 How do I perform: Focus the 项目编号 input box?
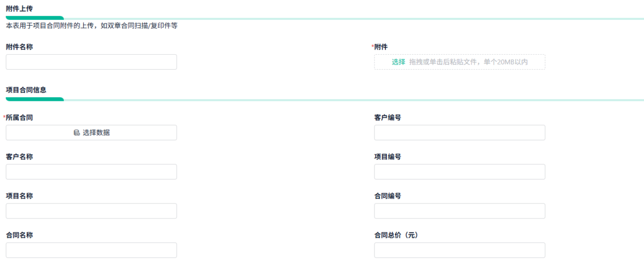click(x=459, y=172)
